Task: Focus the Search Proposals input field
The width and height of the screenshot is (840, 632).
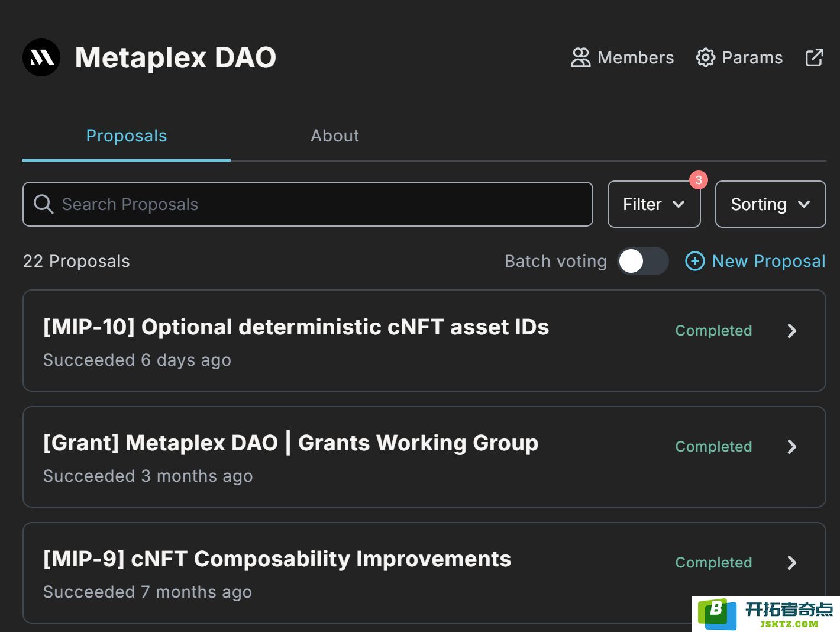Action: [308, 204]
